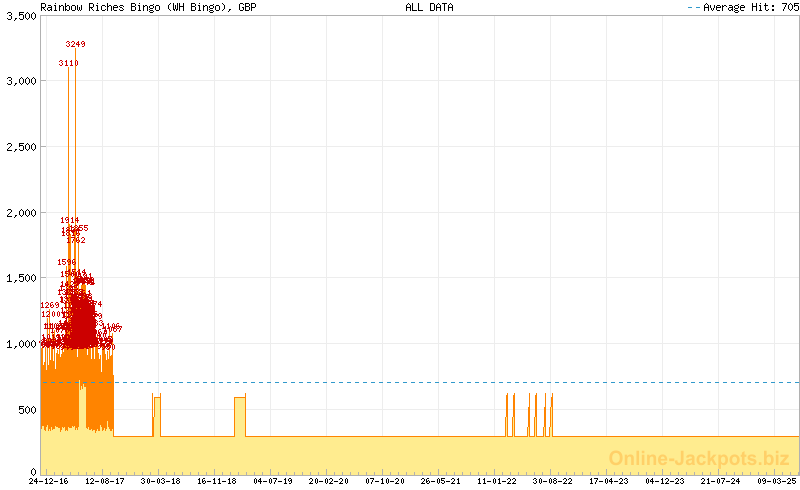Select the 11-01-22 date marker
800x490 pixels.
tap(497, 481)
